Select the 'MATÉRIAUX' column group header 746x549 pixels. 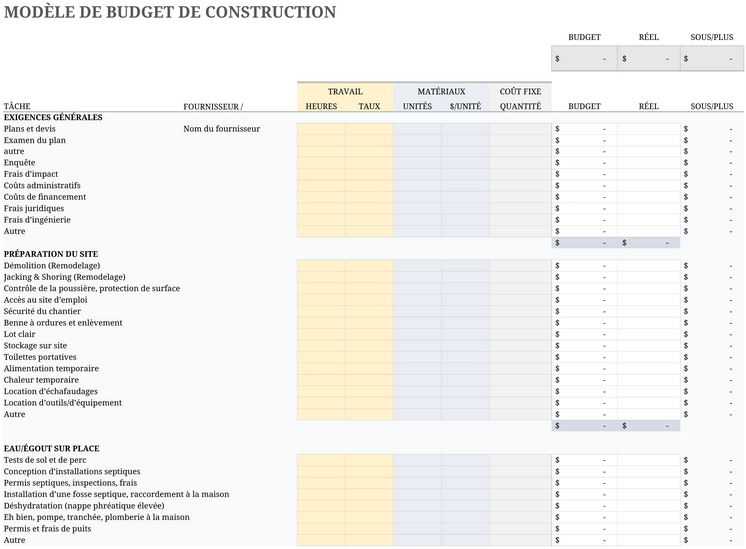coord(441,91)
